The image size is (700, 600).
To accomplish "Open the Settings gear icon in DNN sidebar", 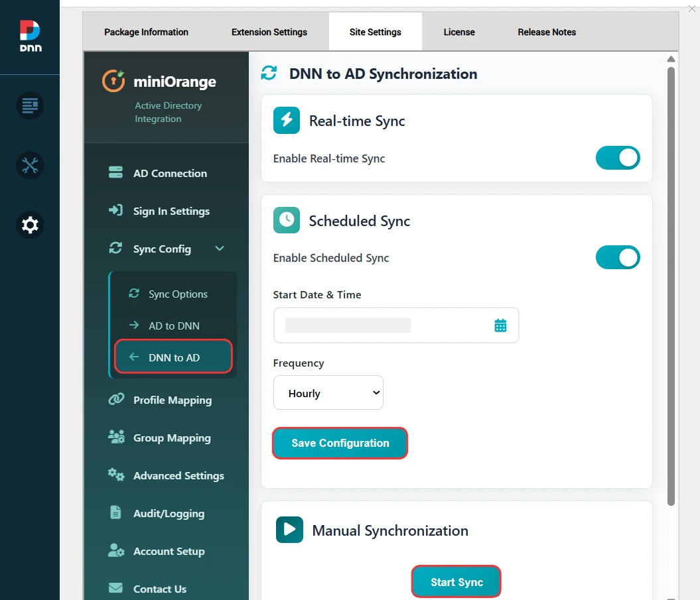I will click(30, 225).
